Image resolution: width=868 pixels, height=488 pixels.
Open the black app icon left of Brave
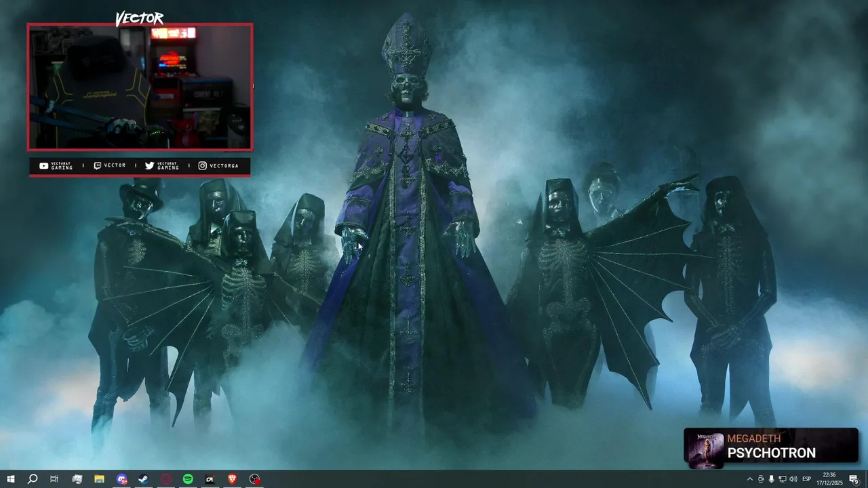[x=210, y=479]
